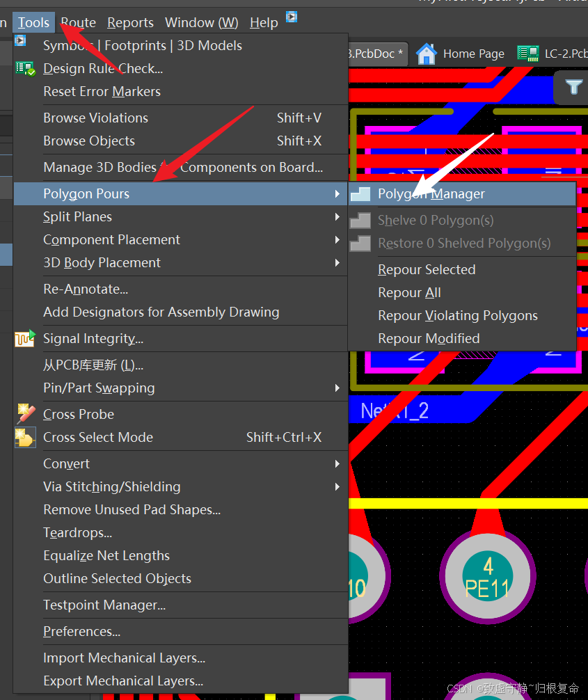The width and height of the screenshot is (588, 700).
Task: Choose Equalize Net Lengths
Action: pos(181,556)
